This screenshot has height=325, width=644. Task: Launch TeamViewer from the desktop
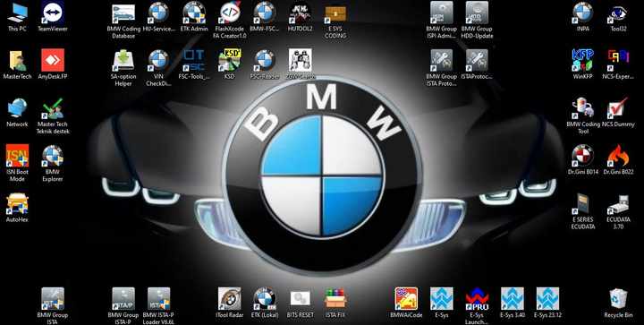click(53, 16)
